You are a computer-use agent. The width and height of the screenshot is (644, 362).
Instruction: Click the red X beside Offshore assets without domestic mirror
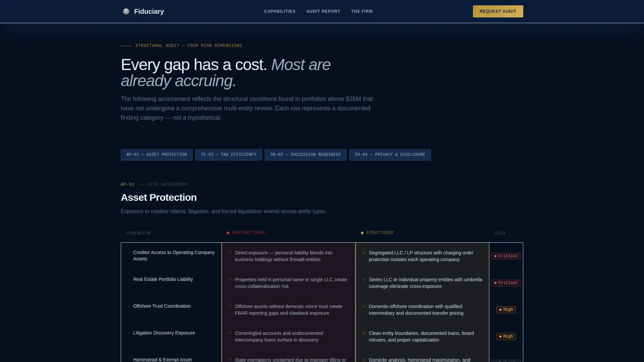pos(230,306)
